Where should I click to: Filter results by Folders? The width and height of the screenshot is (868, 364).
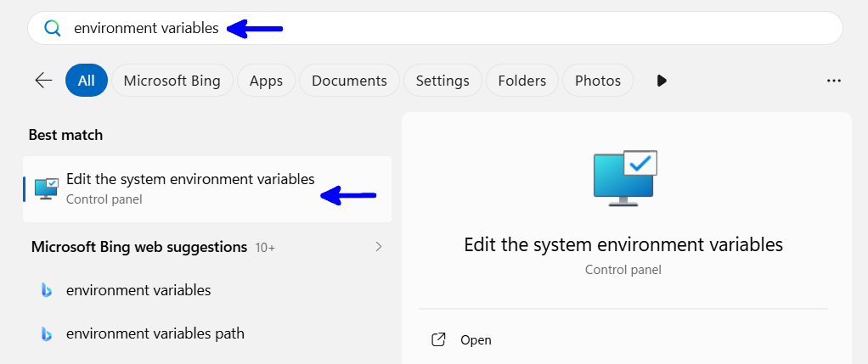coord(521,81)
